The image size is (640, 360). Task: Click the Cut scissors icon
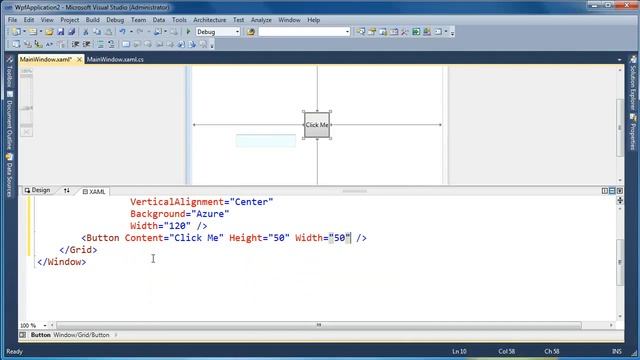pos(86,31)
